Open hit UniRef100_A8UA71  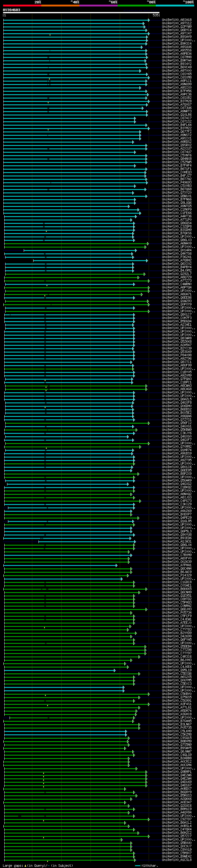(x=177, y=294)
